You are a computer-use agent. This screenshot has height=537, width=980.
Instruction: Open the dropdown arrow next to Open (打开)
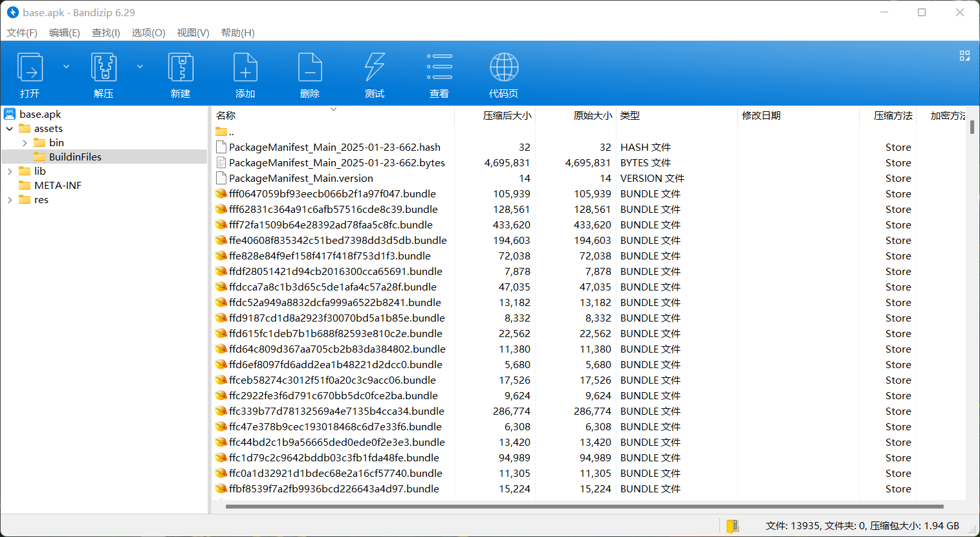pos(66,67)
